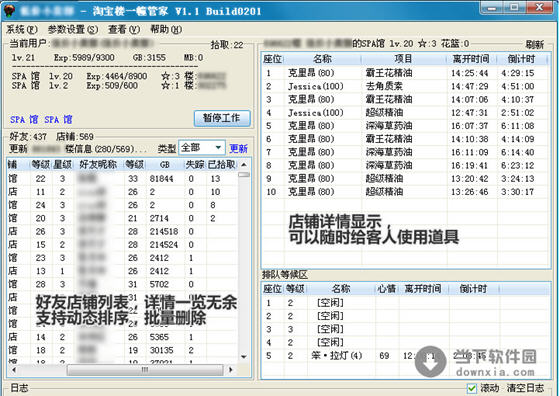Click the 暂停工作 button
Viewport: 560px width, 396px height.
point(222,118)
